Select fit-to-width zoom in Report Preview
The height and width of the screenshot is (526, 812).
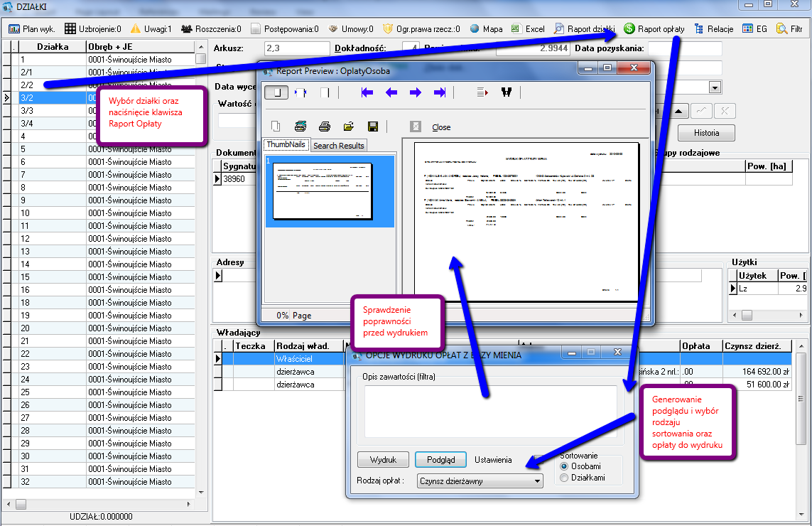tap(301, 92)
